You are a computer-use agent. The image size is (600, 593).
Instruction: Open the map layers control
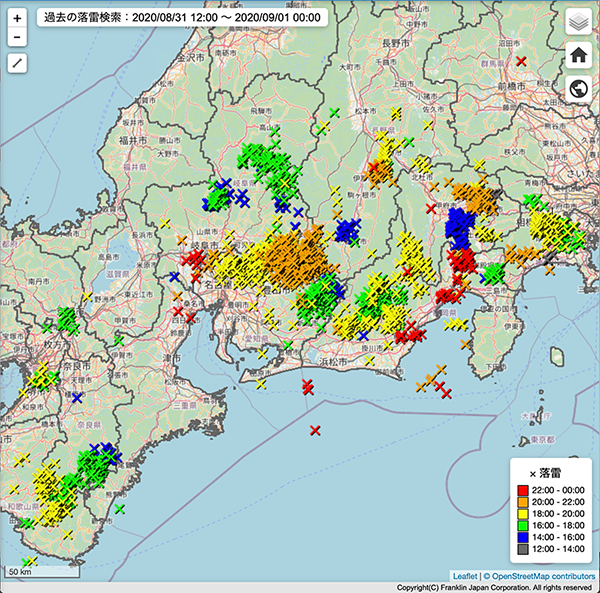577,22
